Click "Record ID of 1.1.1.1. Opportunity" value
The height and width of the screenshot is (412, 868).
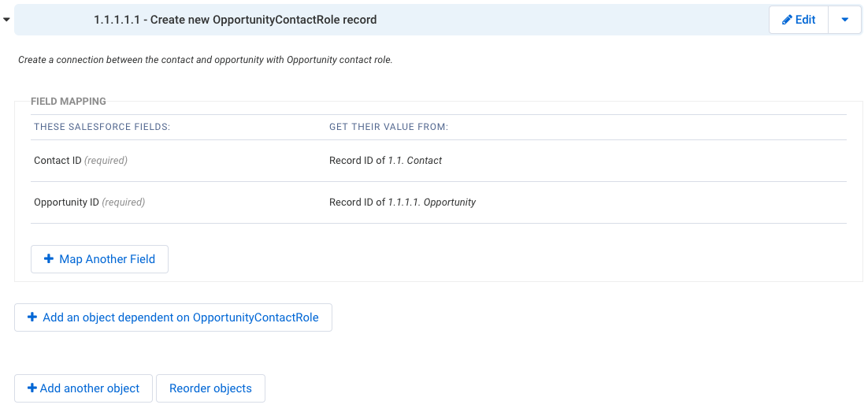402,202
